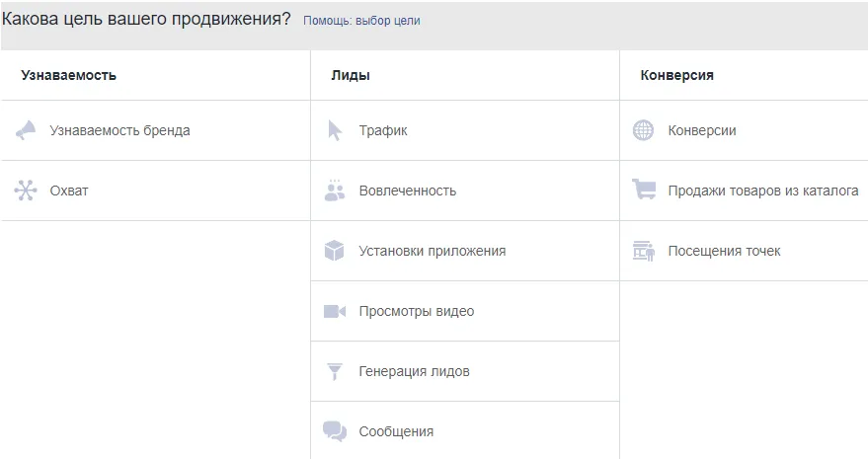Select the 'Трафик' objective

pyautogui.click(x=383, y=130)
